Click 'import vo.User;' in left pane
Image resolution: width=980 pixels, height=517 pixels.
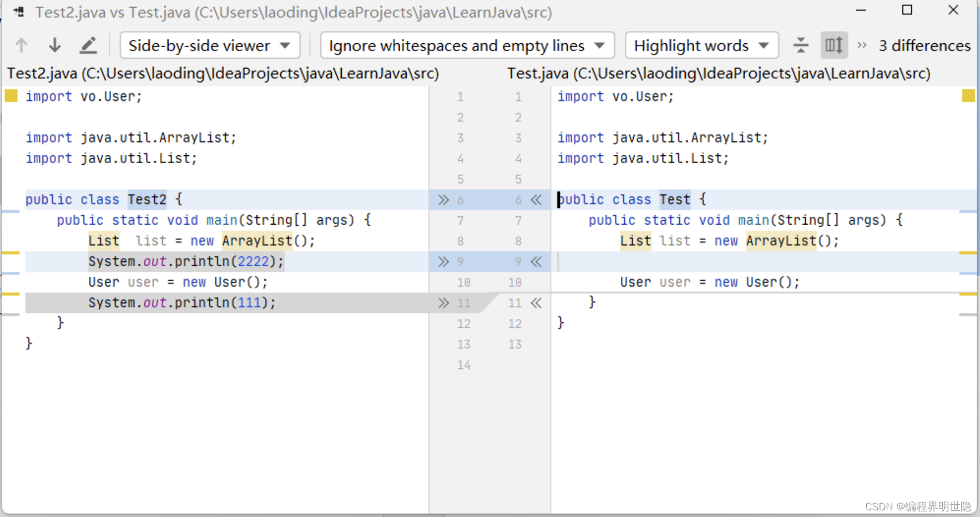[84, 97]
